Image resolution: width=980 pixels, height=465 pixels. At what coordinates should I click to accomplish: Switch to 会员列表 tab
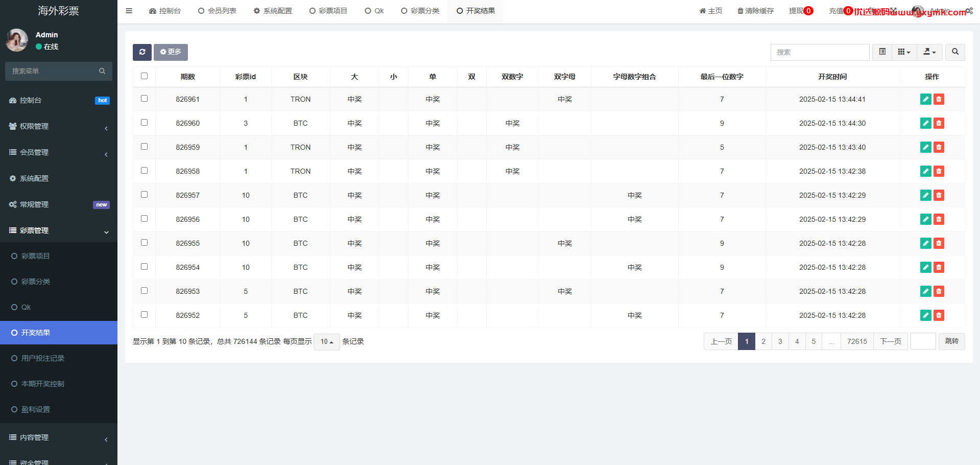coord(217,11)
